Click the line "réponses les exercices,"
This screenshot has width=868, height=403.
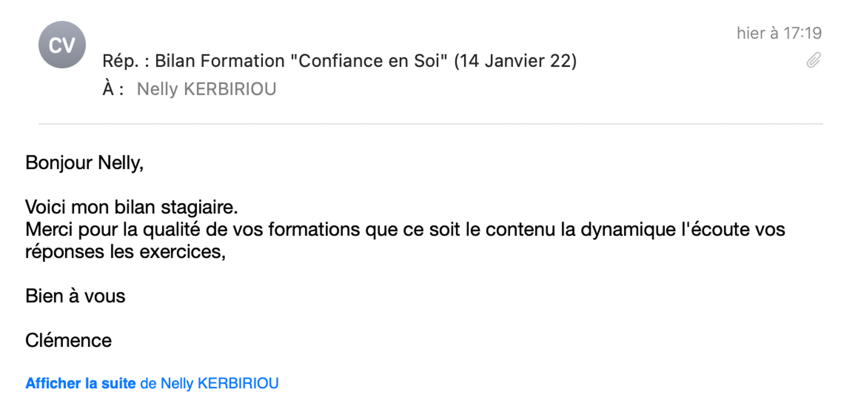point(125,252)
